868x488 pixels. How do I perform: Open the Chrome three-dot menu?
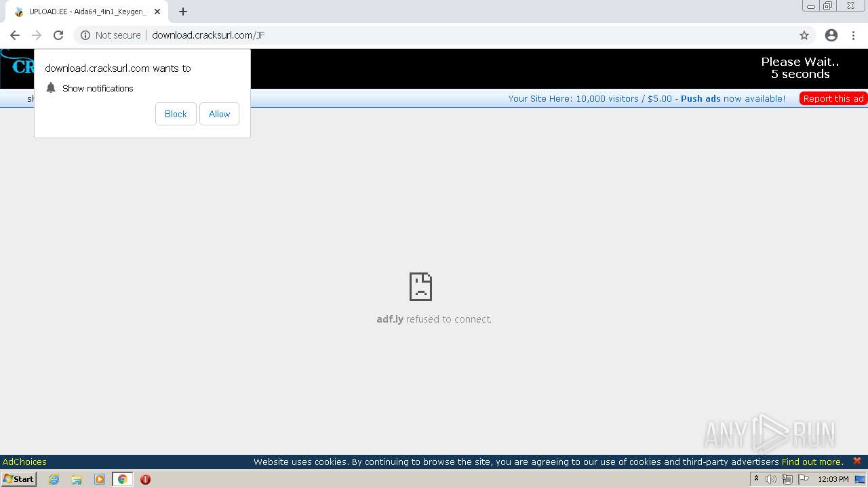tap(853, 35)
